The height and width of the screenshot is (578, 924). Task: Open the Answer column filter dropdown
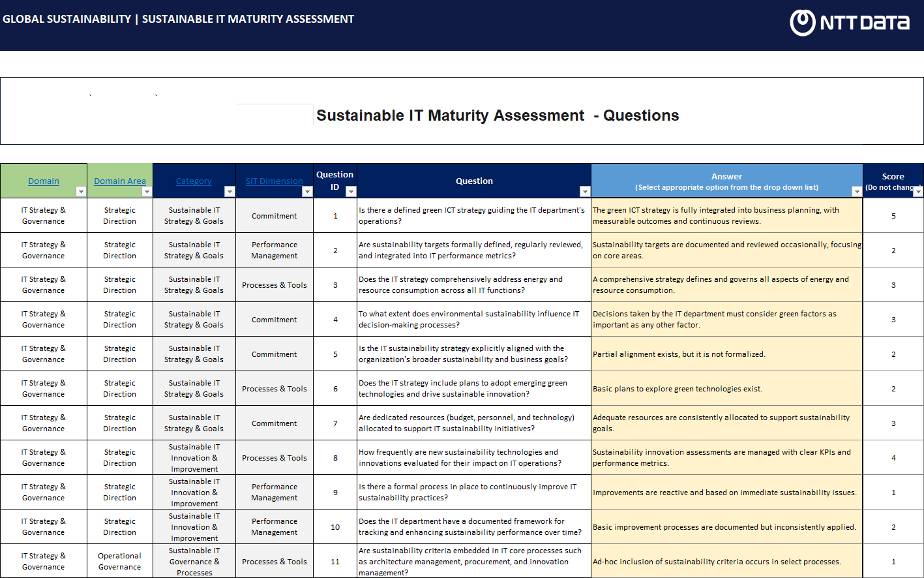tap(857, 192)
